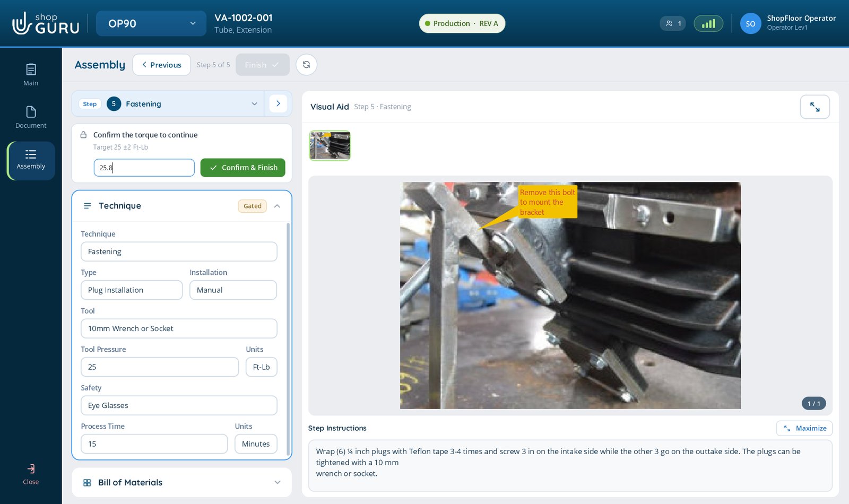849x504 pixels.
Task: Click the shop GURU logo
Action: click(46, 23)
